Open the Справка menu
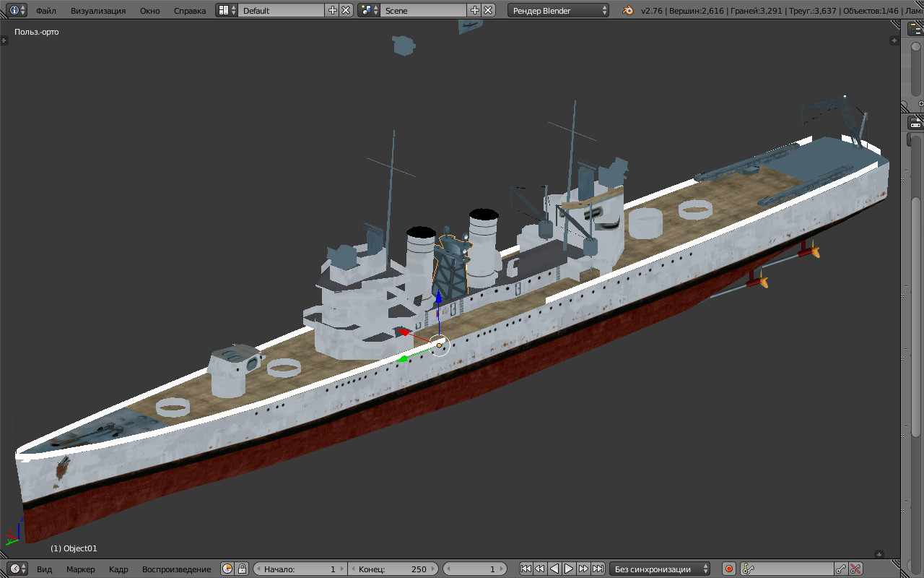The image size is (924, 578). 190,11
